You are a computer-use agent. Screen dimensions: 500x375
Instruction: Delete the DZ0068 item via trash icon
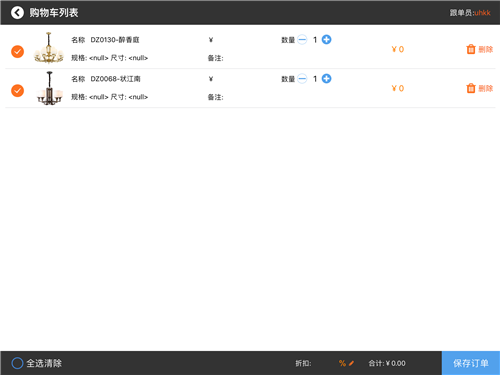click(471, 88)
